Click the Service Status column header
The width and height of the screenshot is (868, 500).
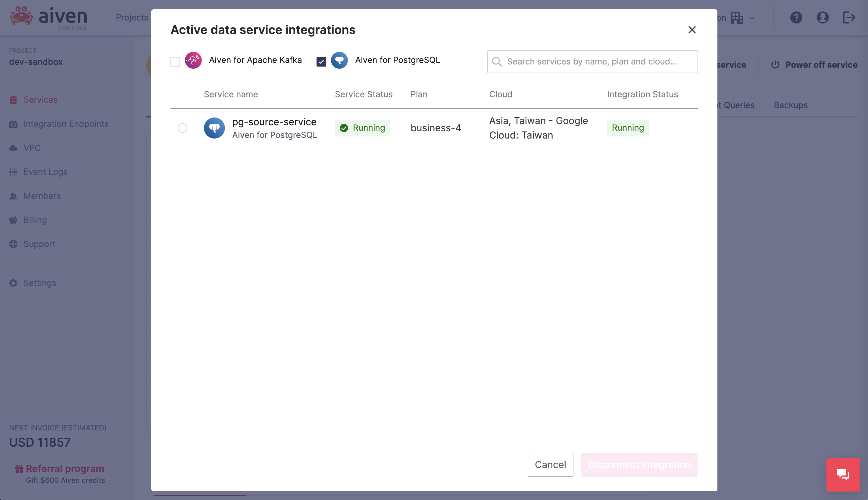click(364, 95)
